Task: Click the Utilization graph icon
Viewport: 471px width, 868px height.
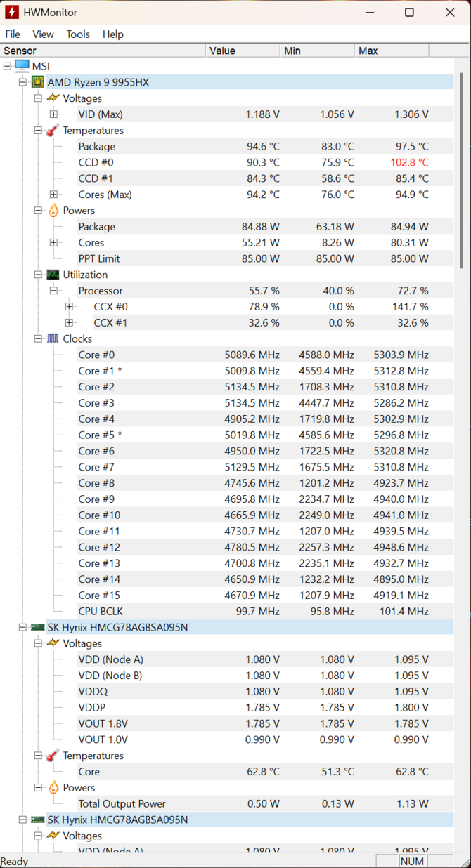Action: pyautogui.click(x=53, y=275)
